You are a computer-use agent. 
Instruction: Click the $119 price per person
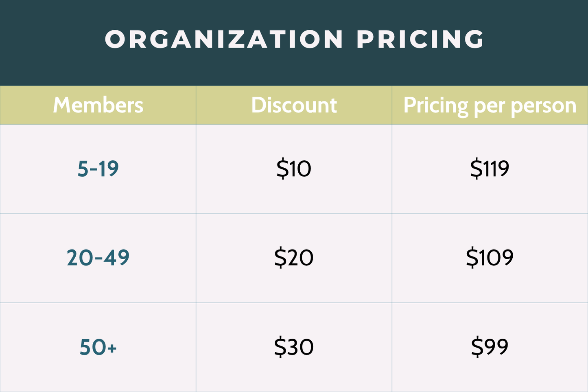490,169
